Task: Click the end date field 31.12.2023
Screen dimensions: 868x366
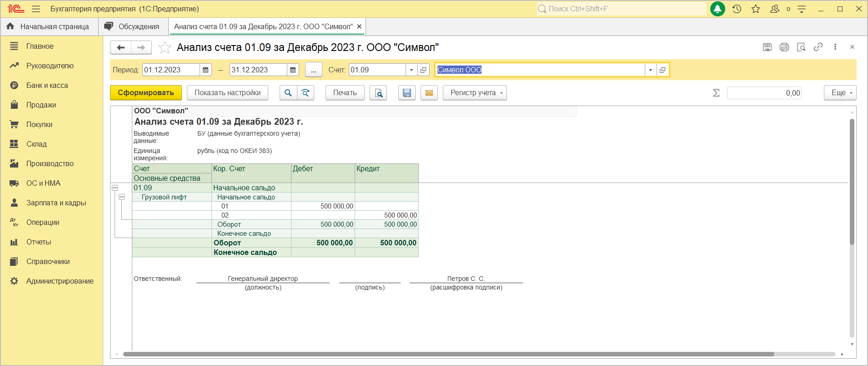Action: [x=258, y=70]
